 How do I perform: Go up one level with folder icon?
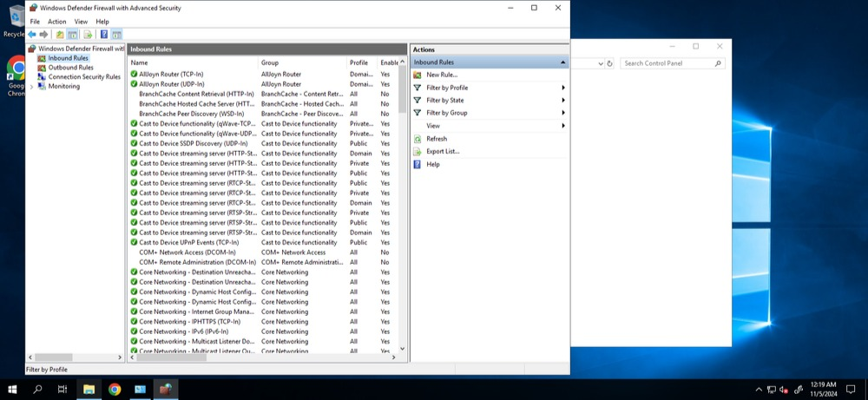[x=60, y=35]
